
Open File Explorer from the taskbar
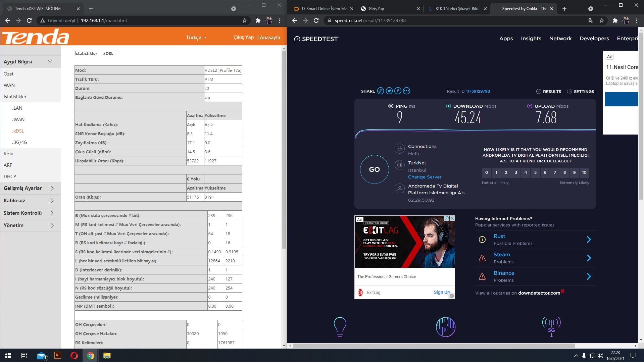coord(107,355)
